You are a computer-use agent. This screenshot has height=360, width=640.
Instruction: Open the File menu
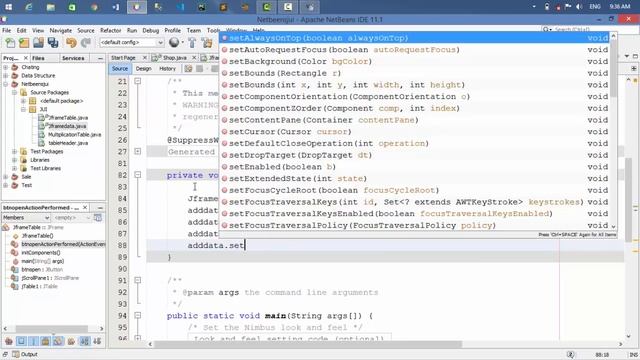[x=7, y=31]
